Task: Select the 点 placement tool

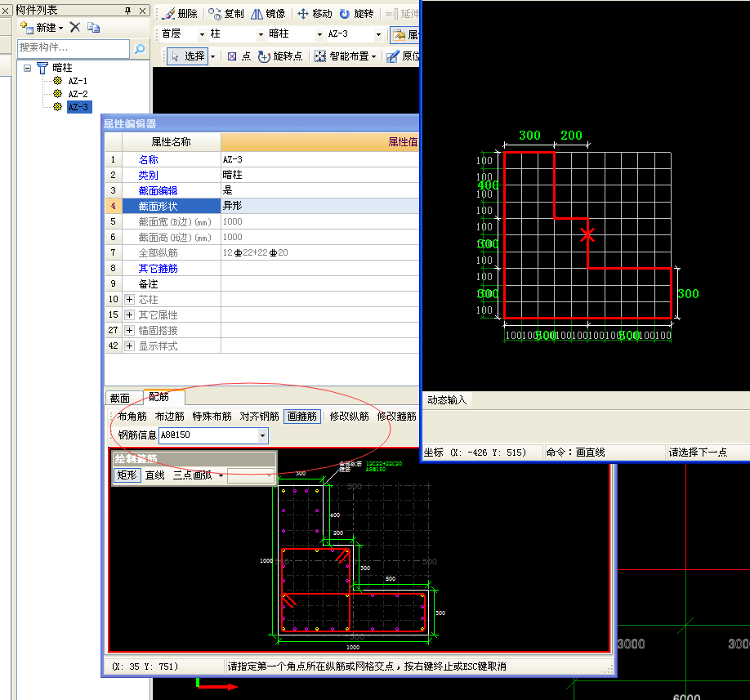Action: click(239, 56)
